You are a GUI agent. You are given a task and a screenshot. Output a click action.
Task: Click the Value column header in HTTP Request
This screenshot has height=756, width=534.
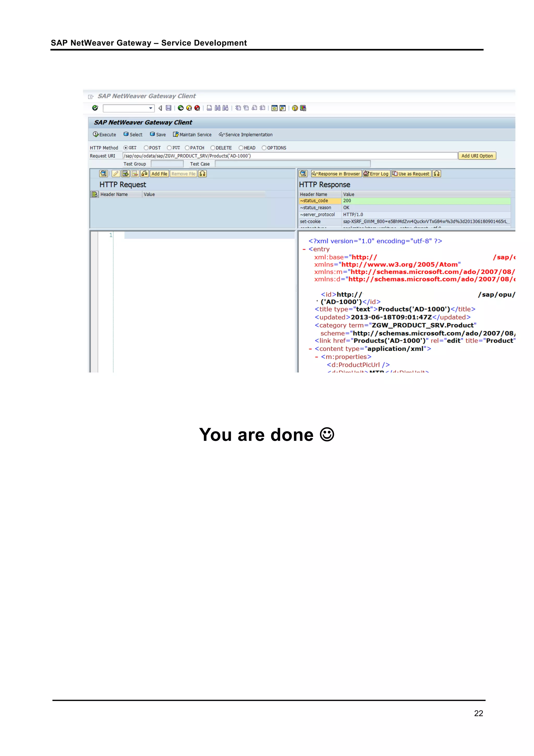click(204, 194)
